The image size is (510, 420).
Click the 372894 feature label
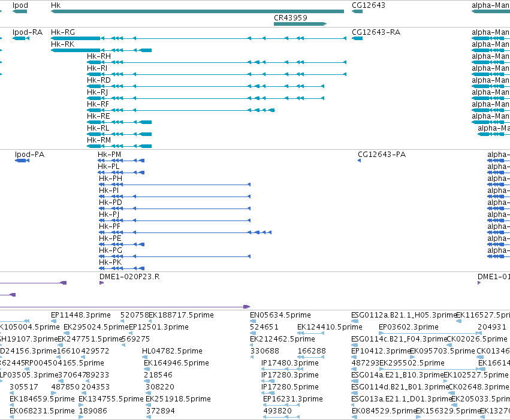161,411
